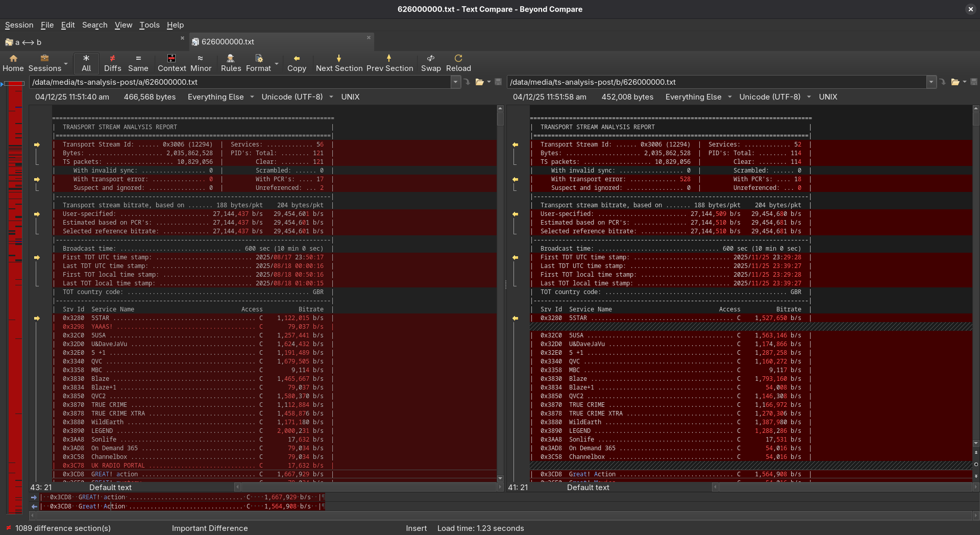Click the left pane vertical scrollbar
This screenshot has height=535, width=980.
[500, 296]
